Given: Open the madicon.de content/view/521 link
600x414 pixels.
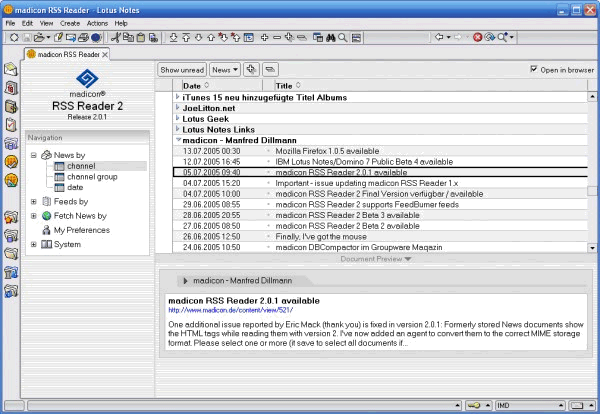Looking at the screenshot, I should [230, 310].
